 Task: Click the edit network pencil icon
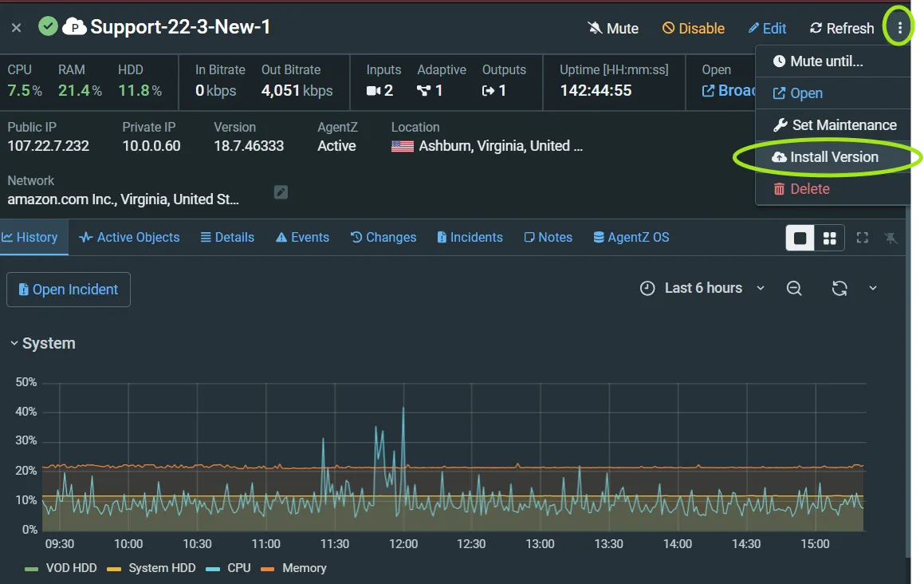(x=281, y=192)
